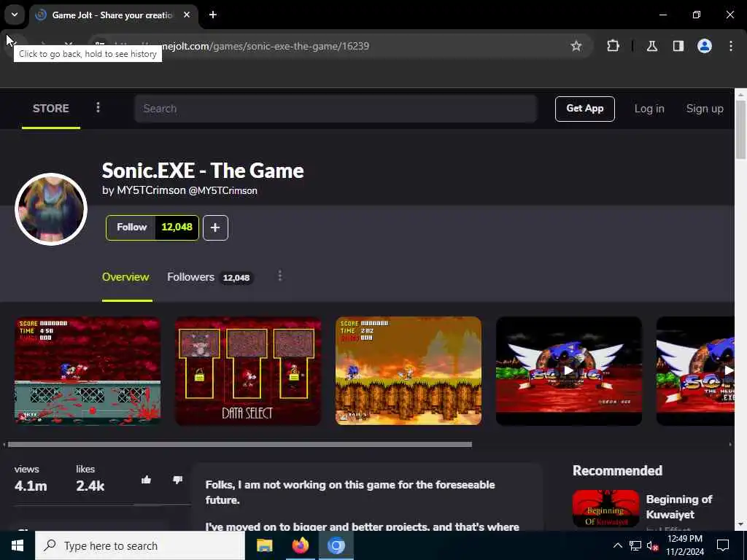Viewport: 747px width, 560px height.
Task: Show hidden system tray icons
Action: pos(617,545)
